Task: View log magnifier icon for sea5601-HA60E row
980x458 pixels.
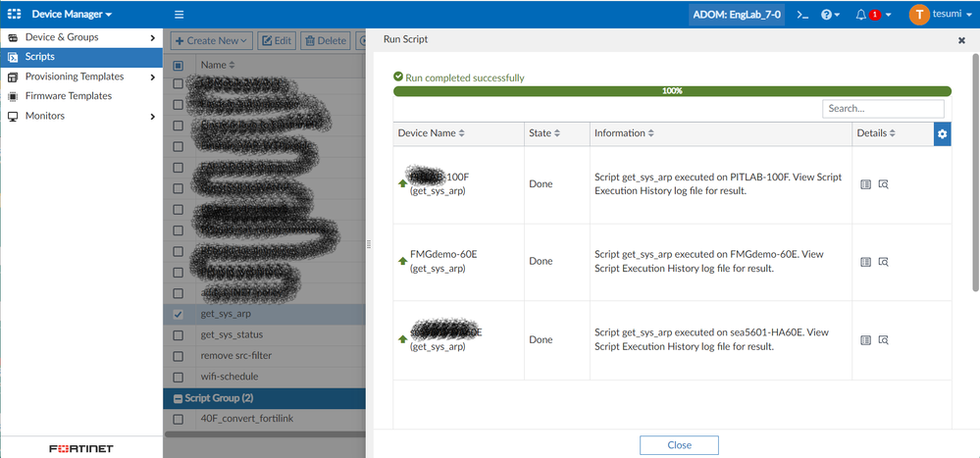Action: [883, 340]
